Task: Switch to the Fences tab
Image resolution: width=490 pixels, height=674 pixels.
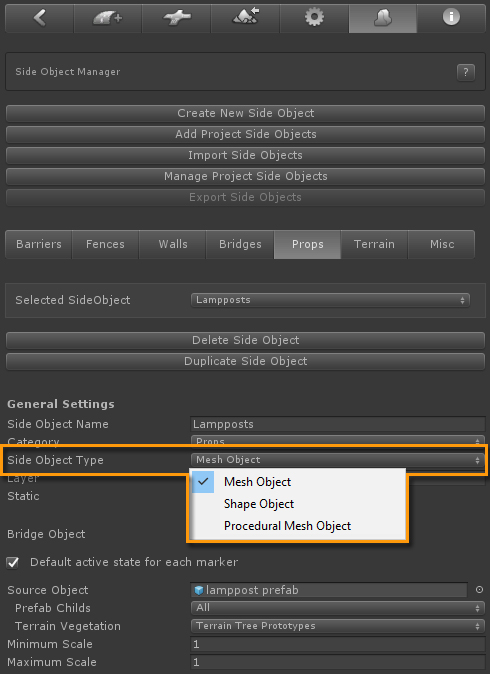Action: 105,244
